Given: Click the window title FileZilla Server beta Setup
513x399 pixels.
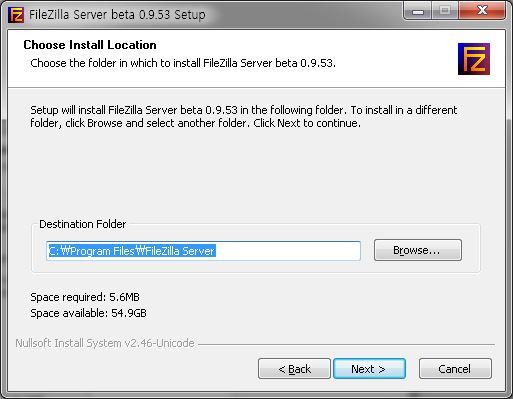Looking at the screenshot, I should 117,15.
